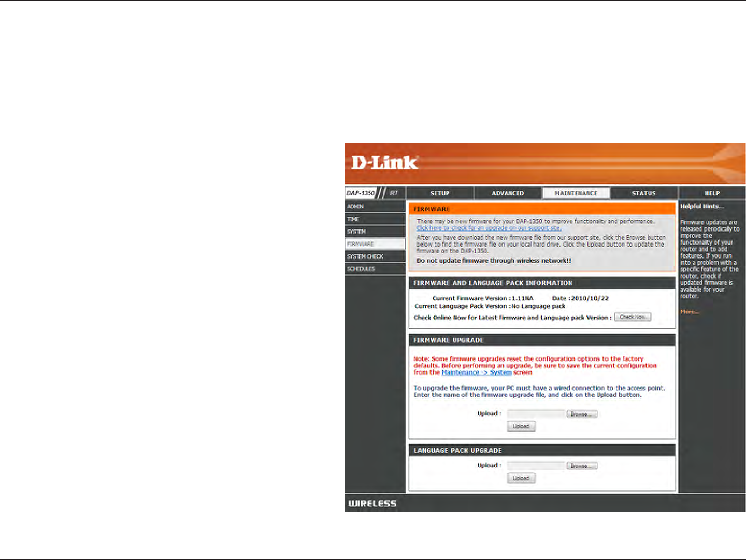Click the 'FIRMWARE AND LANGUAGE PACK INFORMATION' heading
The height and width of the screenshot is (560, 746).
[493, 283]
